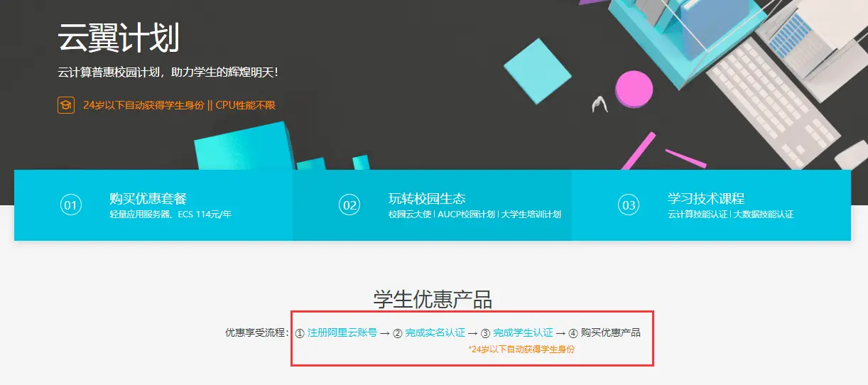This screenshot has height=385, width=868.
Task: Click the 注册阿里云账号 link
Action: pyautogui.click(x=342, y=332)
